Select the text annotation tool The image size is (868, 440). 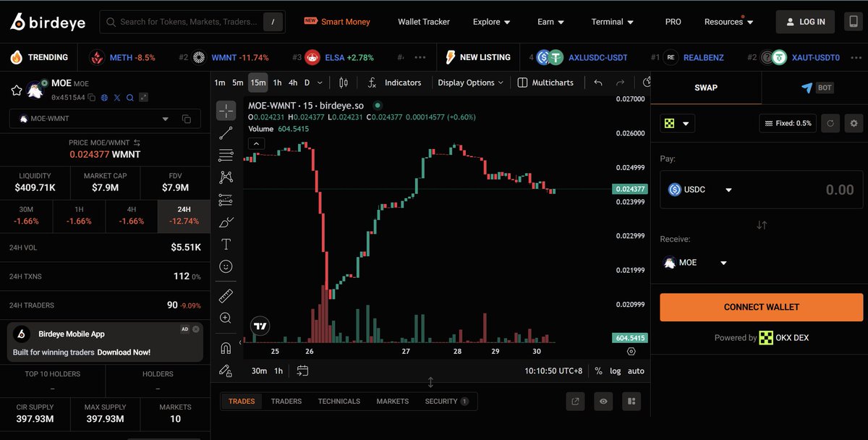point(226,244)
